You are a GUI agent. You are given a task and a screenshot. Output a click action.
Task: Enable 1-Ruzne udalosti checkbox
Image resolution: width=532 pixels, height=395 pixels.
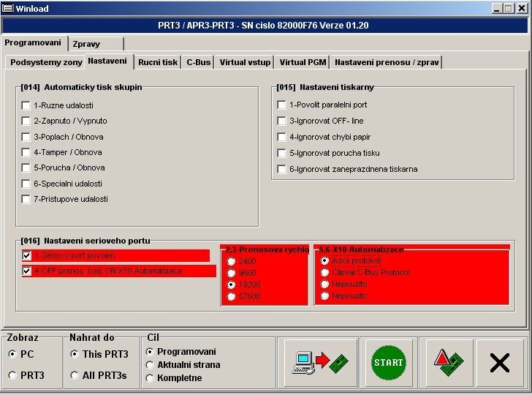click(26, 105)
